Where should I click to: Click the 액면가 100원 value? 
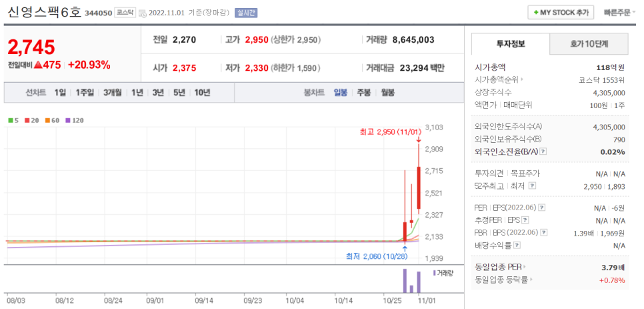[x=599, y=105]
